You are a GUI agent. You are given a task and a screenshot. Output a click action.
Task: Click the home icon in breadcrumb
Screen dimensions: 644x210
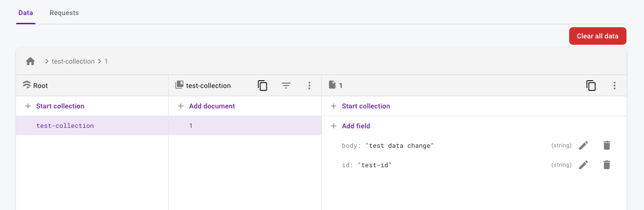(x=30, y=61)
